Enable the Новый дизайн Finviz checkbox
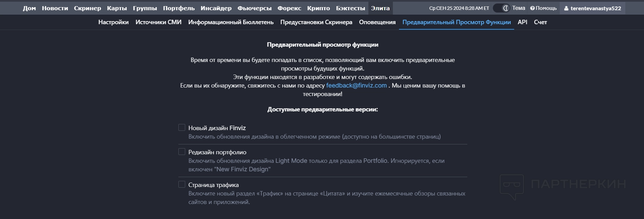Image resolution: width=644 pixels, height=219 pixels. pyautogui.click(x=182, y=128)
